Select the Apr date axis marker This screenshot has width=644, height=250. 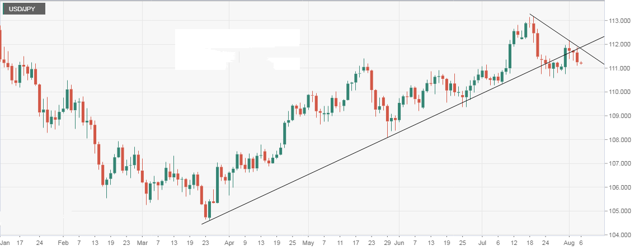(x=228, y=244)
